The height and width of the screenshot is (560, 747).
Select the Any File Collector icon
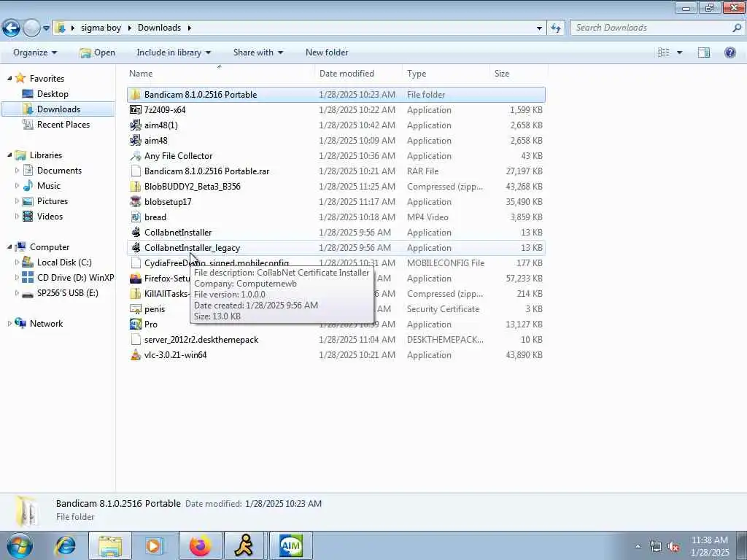(x=135, y=156)
